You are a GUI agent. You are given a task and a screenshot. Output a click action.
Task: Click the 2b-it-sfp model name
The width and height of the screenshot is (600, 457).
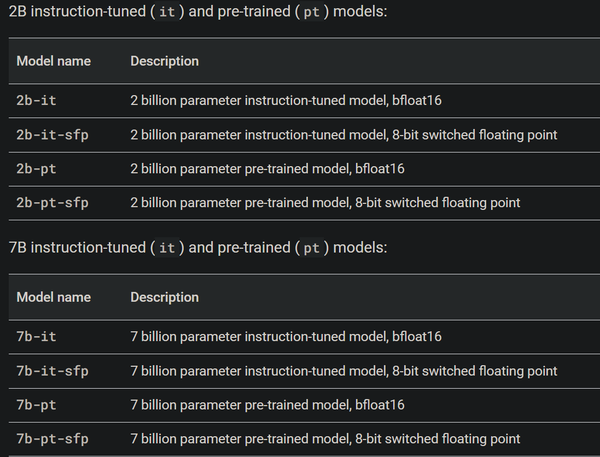tap(52, 135)
